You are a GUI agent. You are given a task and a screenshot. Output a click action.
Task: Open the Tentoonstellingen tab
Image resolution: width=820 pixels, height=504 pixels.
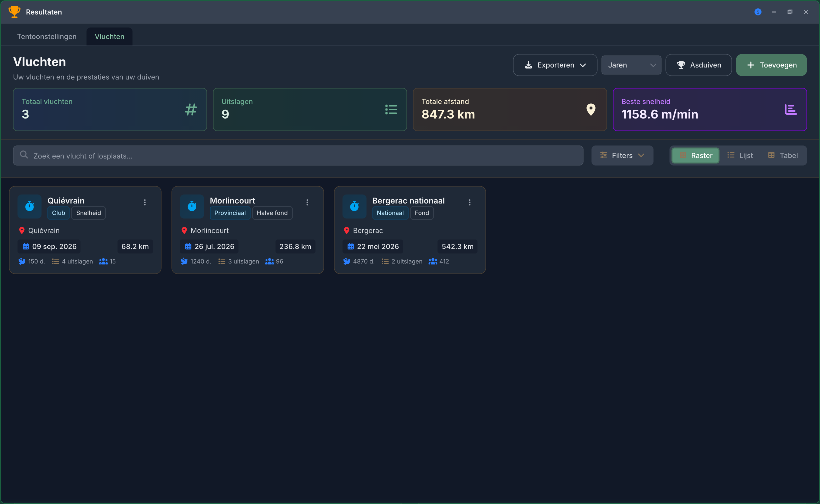tap(47, 36)
